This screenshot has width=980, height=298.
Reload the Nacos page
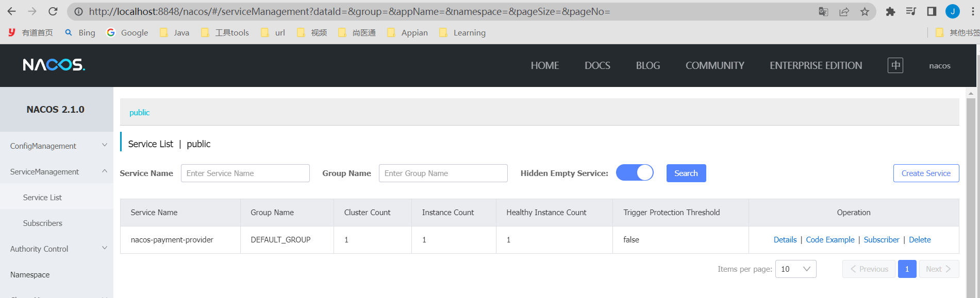[53, 11]
